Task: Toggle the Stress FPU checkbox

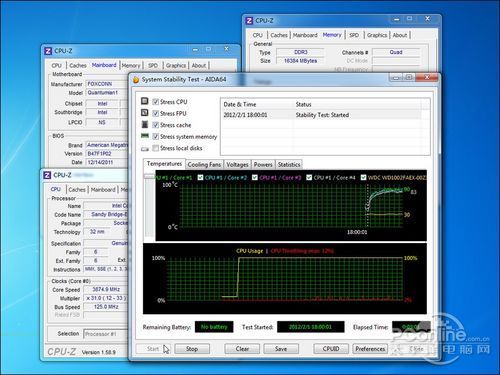Action: 156,113
